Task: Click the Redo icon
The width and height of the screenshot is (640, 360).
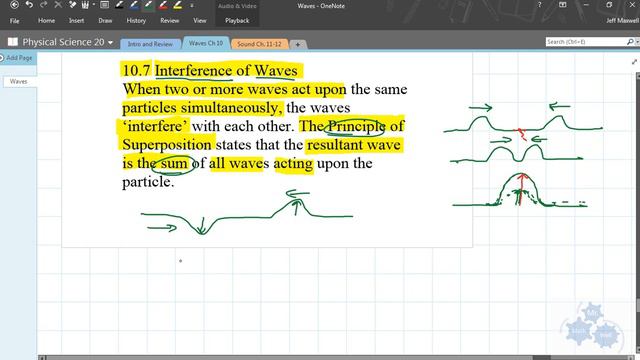Action: (44, 5)
